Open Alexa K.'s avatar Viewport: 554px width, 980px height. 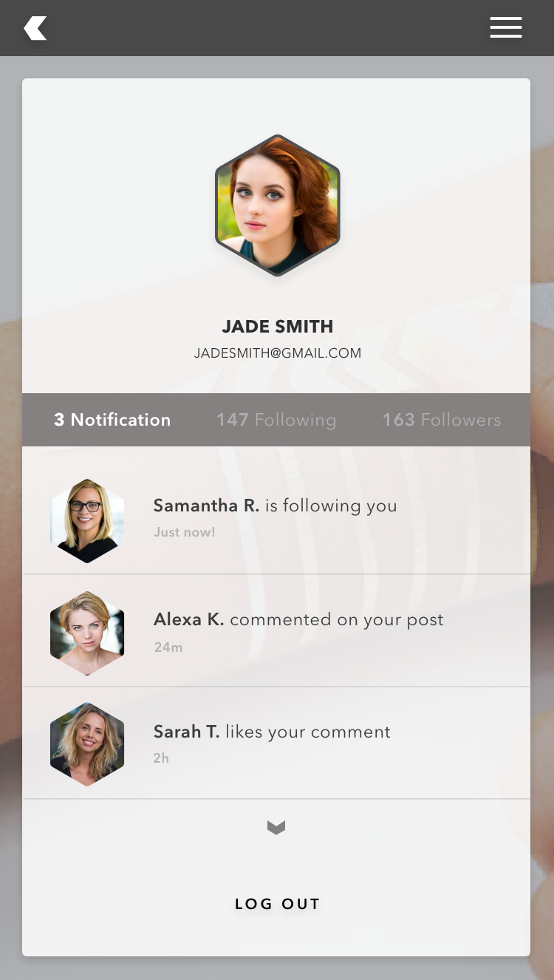(87, 633)
